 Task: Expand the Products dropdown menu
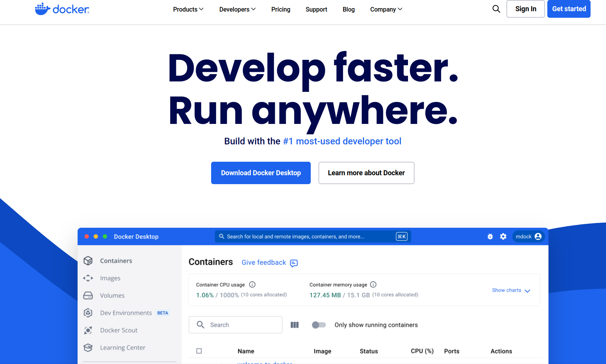[188, 9]
